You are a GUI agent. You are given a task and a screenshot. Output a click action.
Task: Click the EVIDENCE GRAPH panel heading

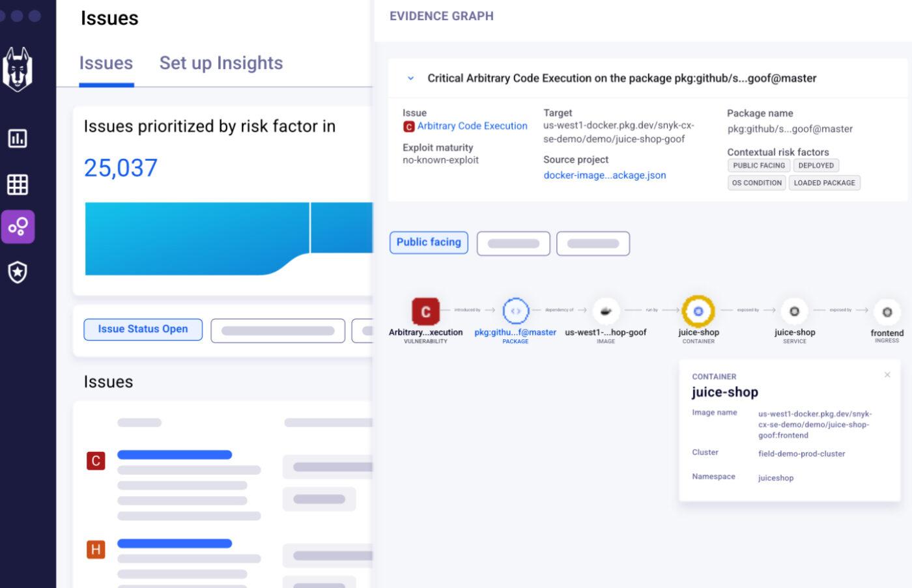[x=442, y=16]
